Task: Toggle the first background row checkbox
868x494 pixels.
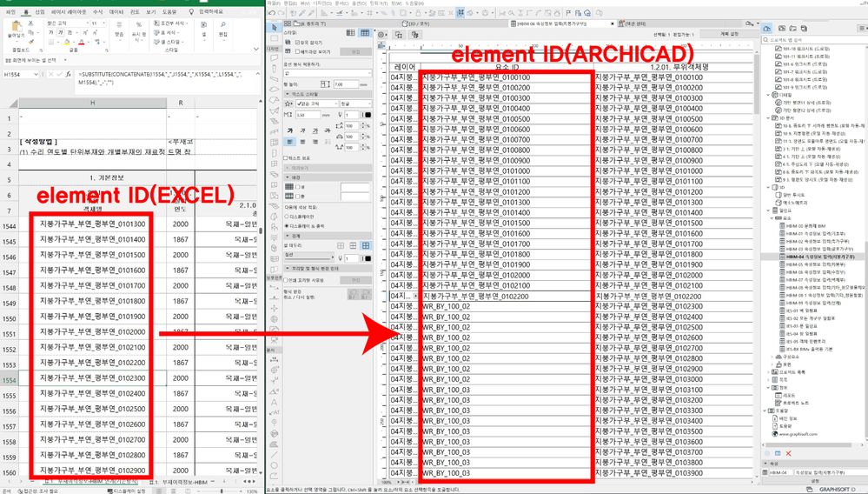Action: (x=296, y=187)
